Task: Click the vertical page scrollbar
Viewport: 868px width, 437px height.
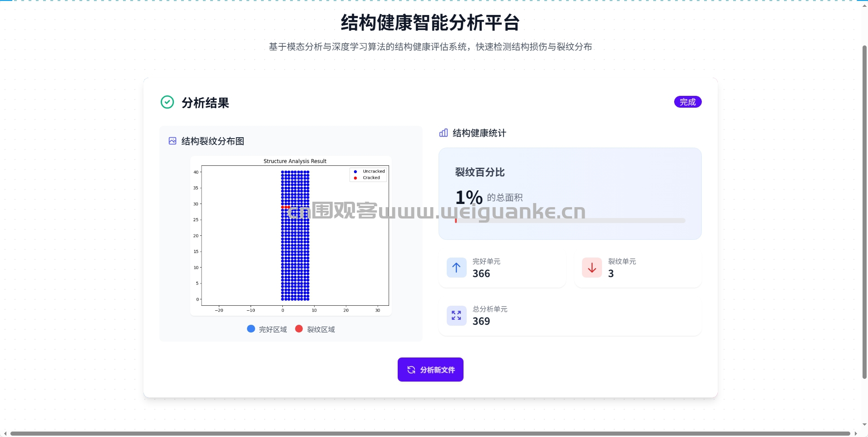Action: tap(864, 212)
